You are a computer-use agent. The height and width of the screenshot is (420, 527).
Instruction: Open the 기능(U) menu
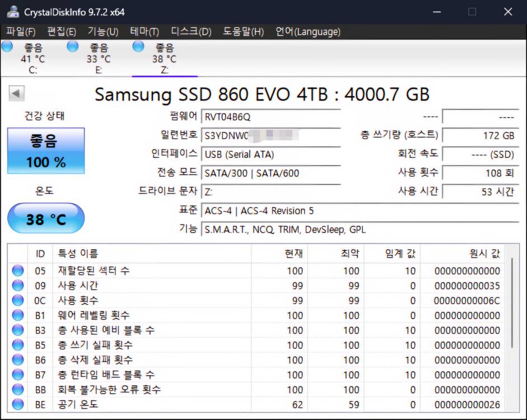click(103, 31)
